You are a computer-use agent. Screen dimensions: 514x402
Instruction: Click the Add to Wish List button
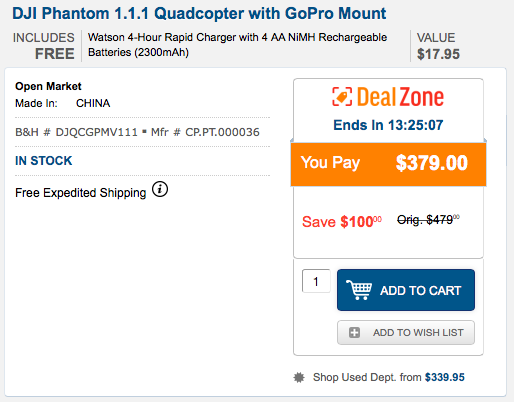pyautogui.click(x=406, y=332)
